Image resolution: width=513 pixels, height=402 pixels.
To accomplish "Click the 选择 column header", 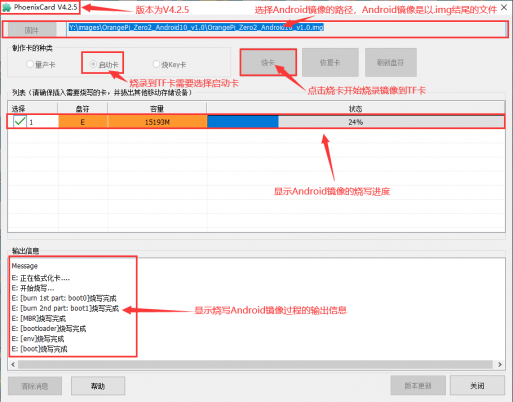I will tap(32, 108).
